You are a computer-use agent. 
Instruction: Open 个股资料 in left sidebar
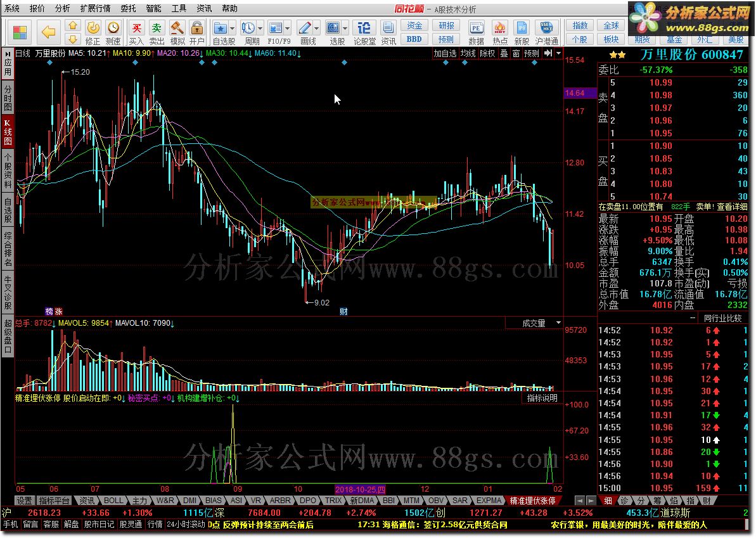click(x=8, y=172)
